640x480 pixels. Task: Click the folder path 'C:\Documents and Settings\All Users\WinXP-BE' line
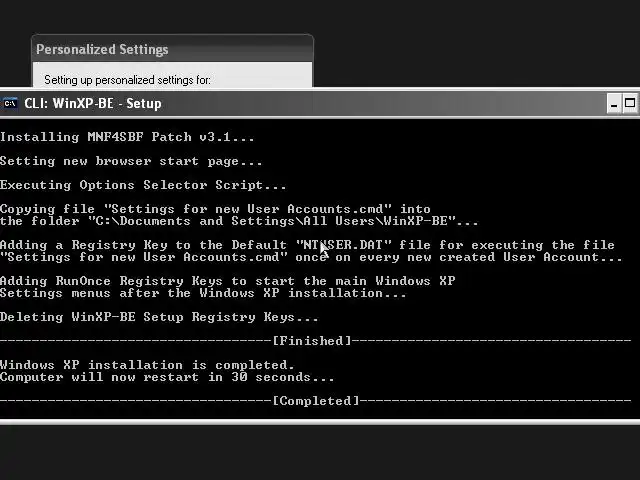tap(240, 221)
